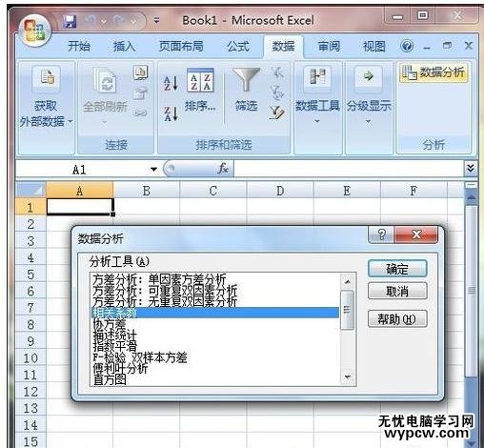Select 方差分析：无重复双因素分析

(x=165, y=301)
